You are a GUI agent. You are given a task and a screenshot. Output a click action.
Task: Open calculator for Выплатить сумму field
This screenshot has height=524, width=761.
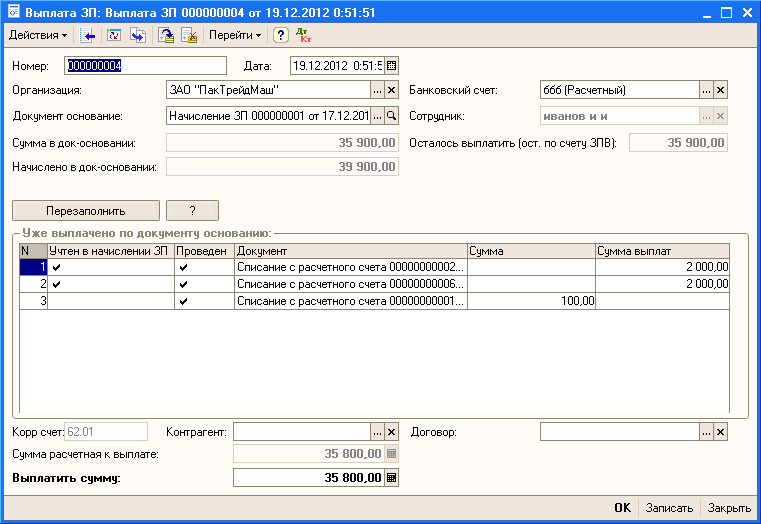click(x=392, y=478)
